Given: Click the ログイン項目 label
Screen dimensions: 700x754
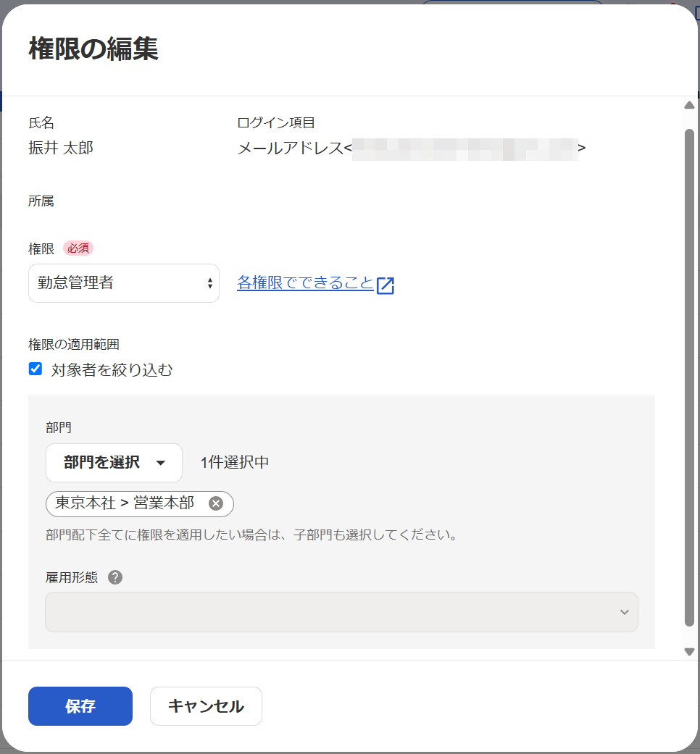Looking at the screenshot, I should pyautogui.click(x=276, y=122).
